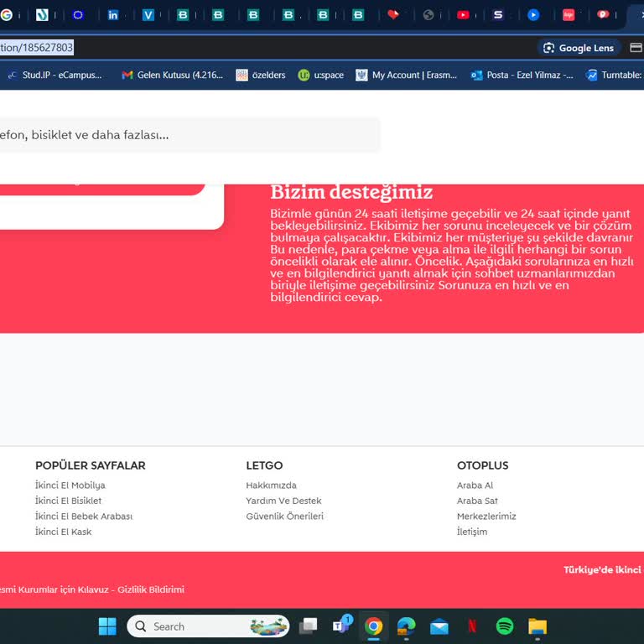
Task: Open Spotify from the taskbar
Action: [505, 626]
